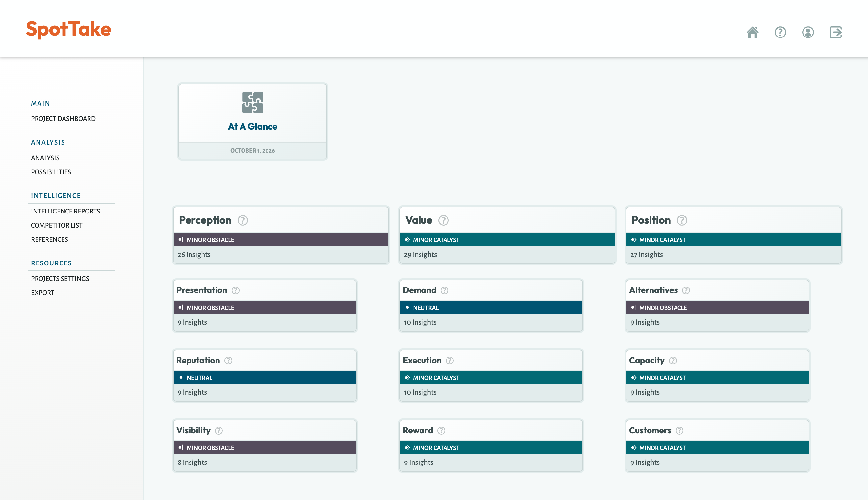868x500 pixels.
Task: Show help tooltip next to Capacity
Action: click(673, 361)
